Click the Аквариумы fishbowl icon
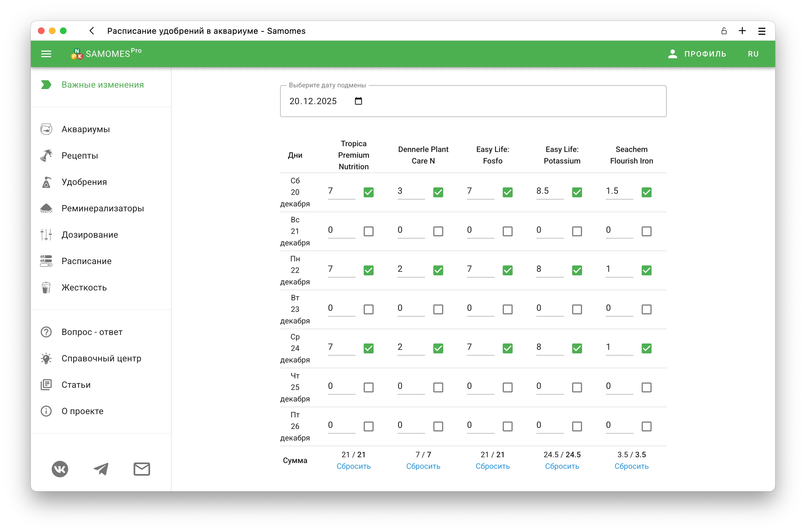This screenshot has height=532, width=806. [46, 129]
